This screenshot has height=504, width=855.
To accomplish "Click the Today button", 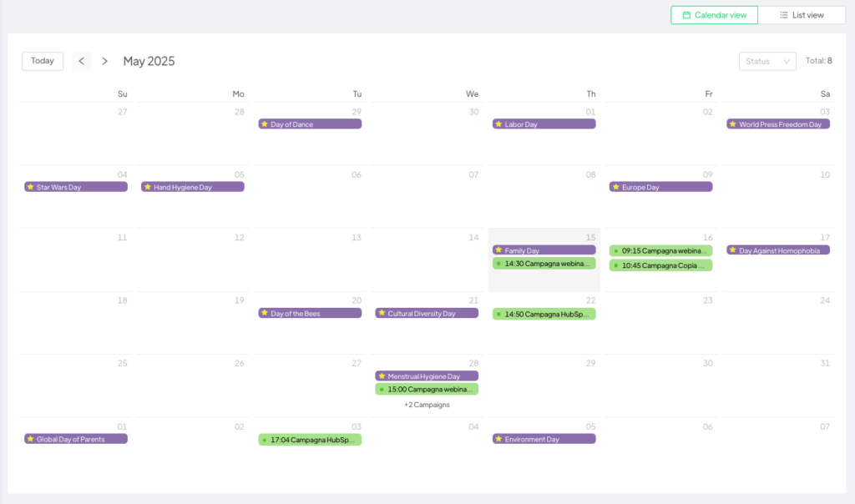I will [43, 61].
